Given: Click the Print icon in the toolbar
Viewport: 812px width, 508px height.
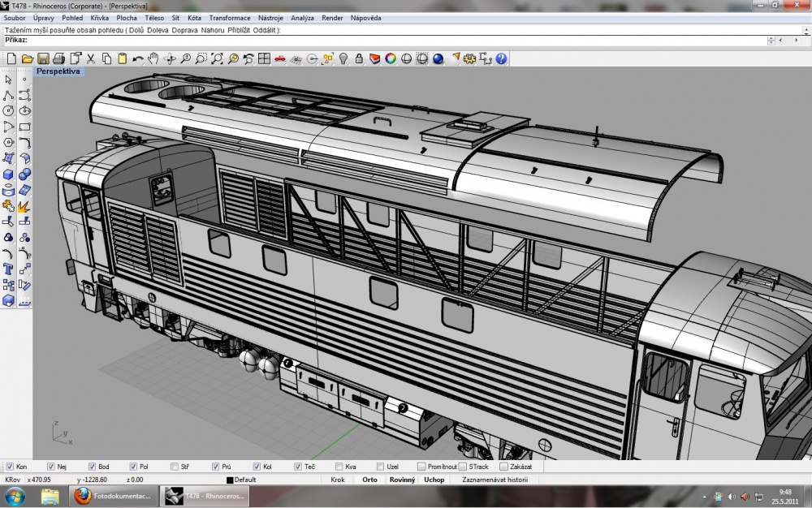Looking at the screenshot, I should point(59,59).
